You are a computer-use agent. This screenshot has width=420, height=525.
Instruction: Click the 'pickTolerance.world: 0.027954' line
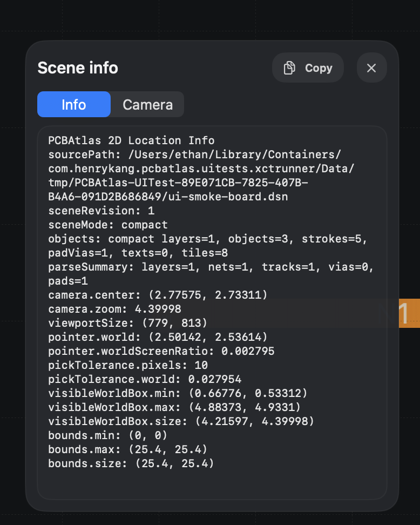tap(145, 379)
